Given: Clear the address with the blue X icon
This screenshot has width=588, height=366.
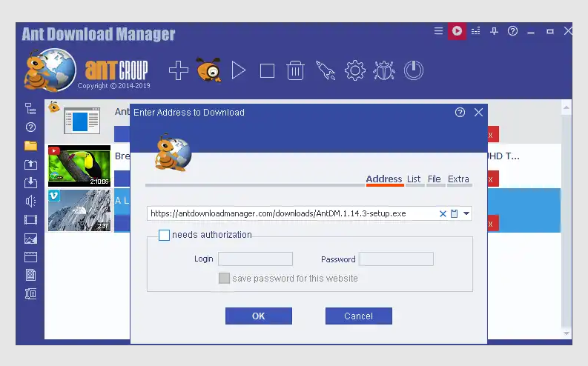Looking at the screenshot, I should tap(443, 213).
